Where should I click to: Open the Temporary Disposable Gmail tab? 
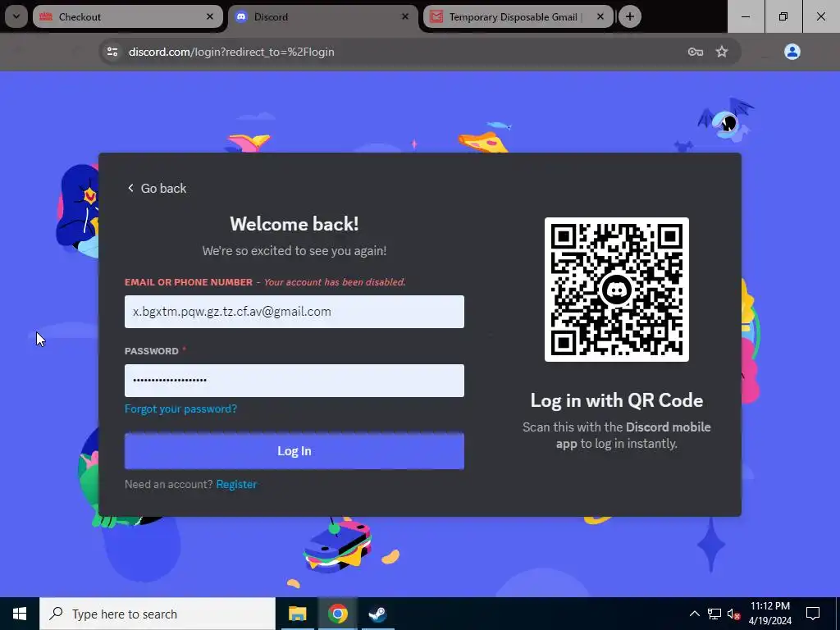[x=518, y=16]
